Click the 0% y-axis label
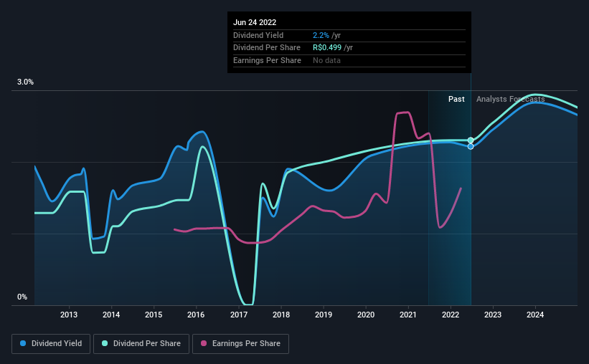 (22, 297)
